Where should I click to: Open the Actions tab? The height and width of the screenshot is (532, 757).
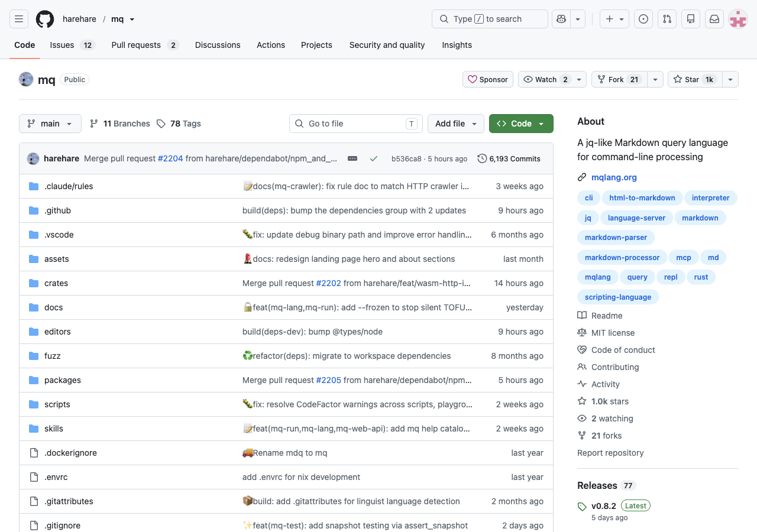coord(271,45)
